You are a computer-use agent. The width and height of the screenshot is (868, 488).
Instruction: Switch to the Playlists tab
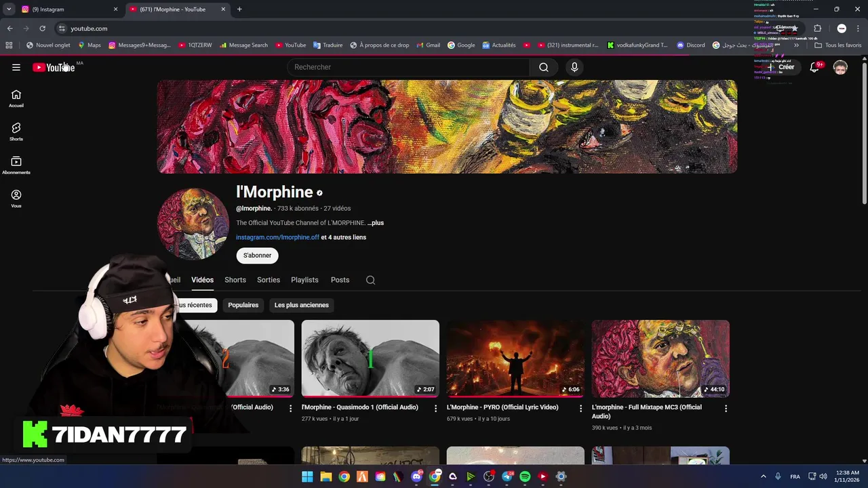pos(304,280)
